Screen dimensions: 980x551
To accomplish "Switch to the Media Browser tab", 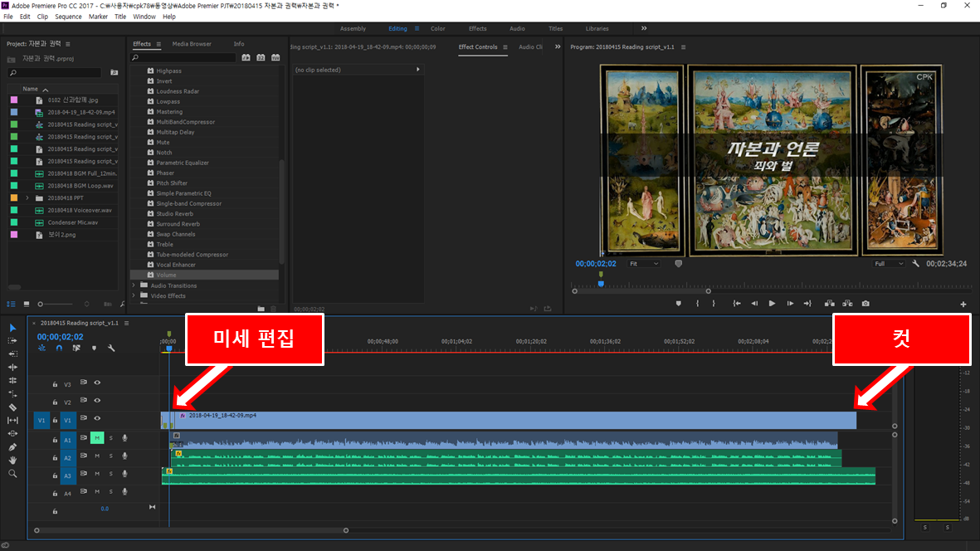I will [x=192, y=44].
